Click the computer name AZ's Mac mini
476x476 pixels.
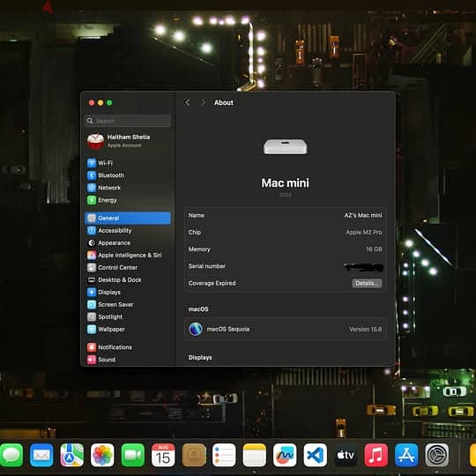pos(363,215)
